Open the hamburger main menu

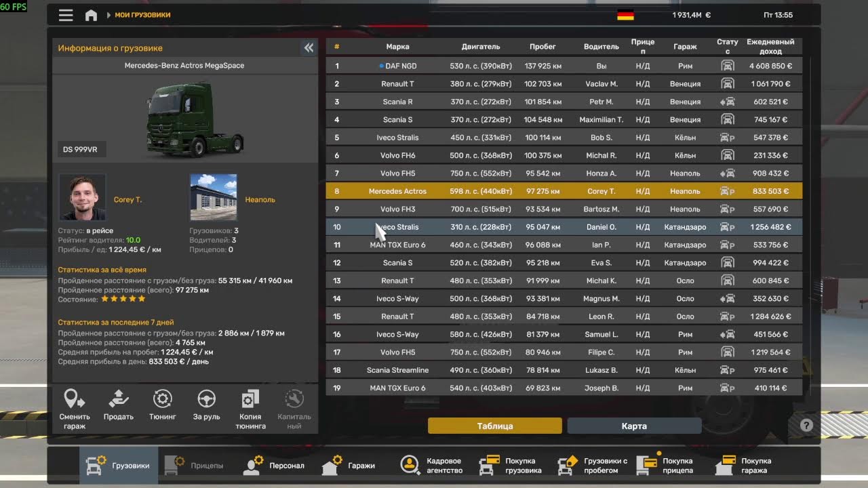coord(66,15)
